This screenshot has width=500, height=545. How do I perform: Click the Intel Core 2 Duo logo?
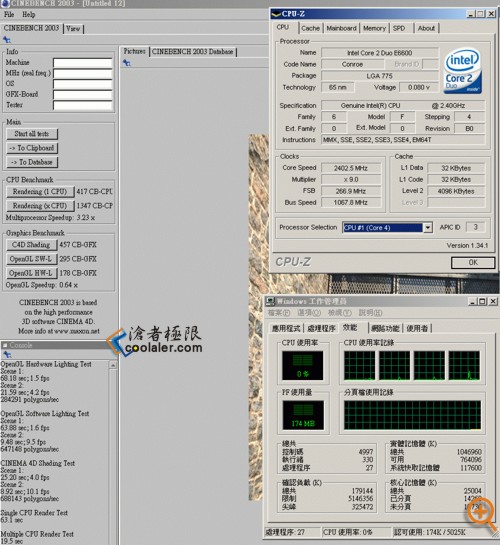[x=462, y=71]
